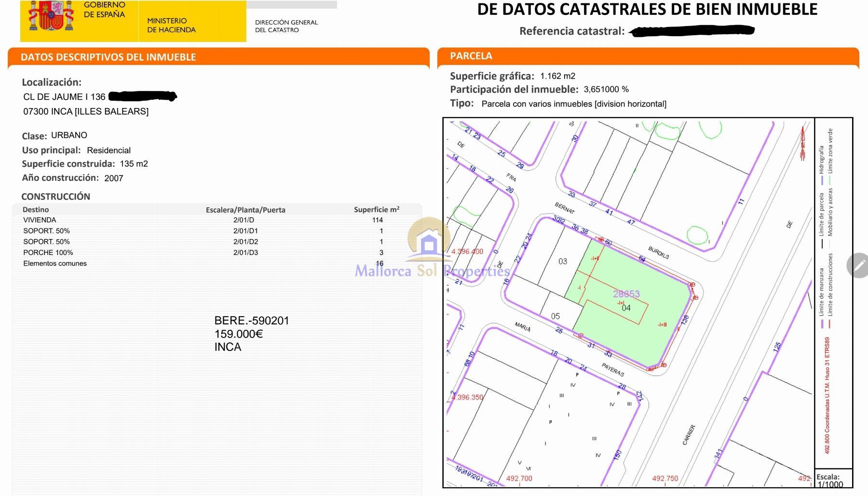Click the 'BERE.-590201' reference text

tap(252, 321)
